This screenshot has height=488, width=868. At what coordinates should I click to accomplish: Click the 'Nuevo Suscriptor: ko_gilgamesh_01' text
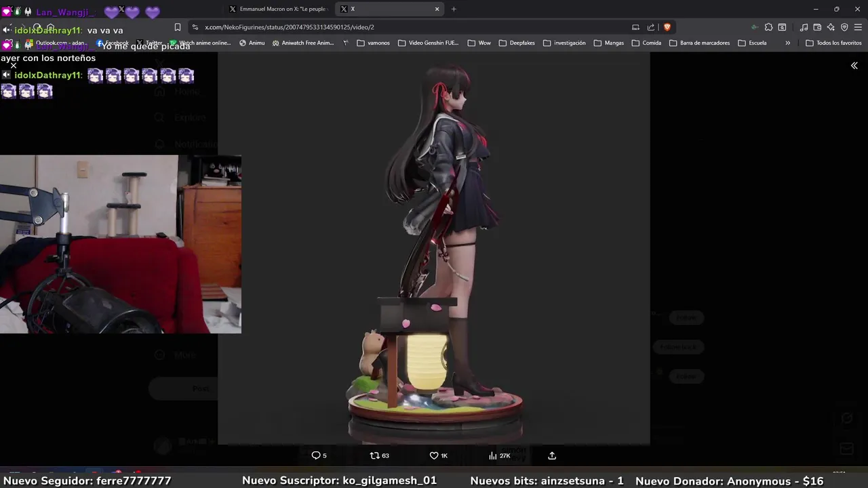339,481
